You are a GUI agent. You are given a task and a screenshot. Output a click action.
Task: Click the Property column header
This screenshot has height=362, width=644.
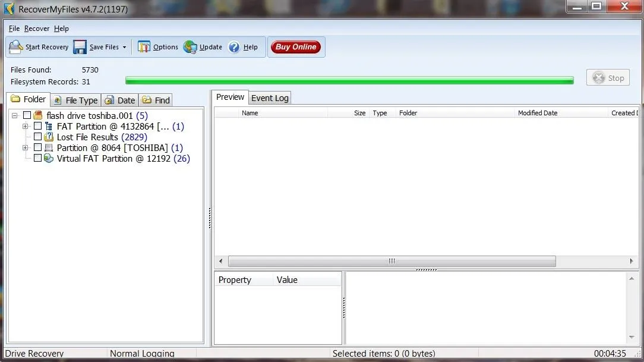[x=244, y=280]
